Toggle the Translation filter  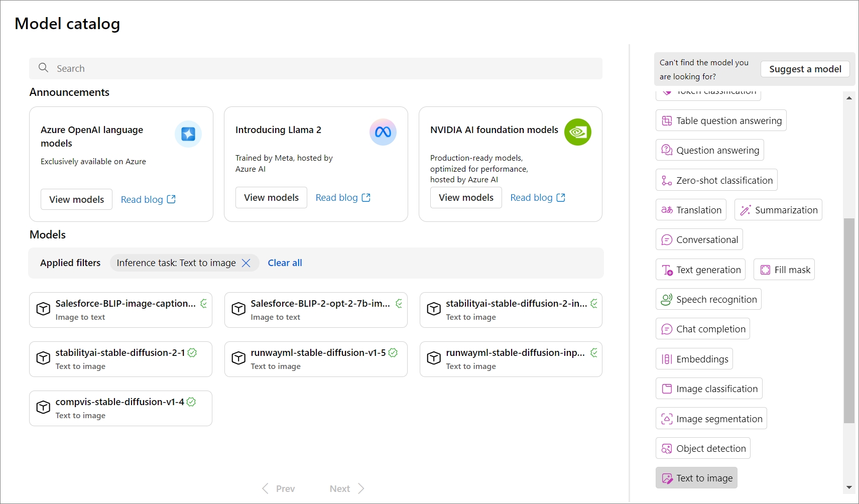point(691,210)
